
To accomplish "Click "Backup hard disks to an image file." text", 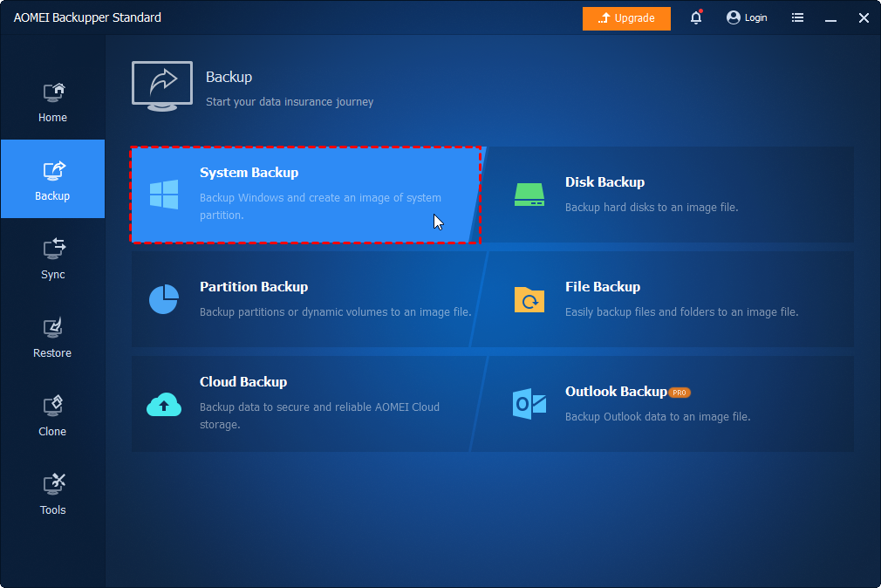I will tap(652, 208).
